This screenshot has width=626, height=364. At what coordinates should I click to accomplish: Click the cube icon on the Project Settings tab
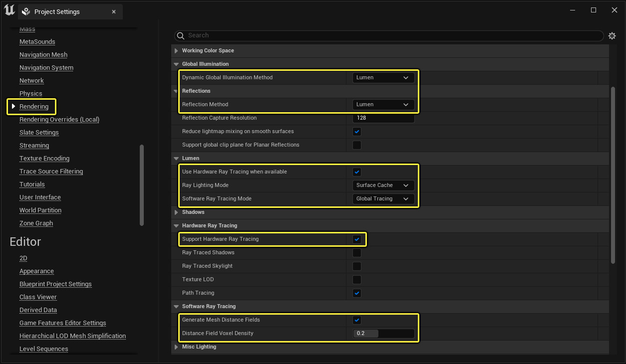tap(25, 11)
